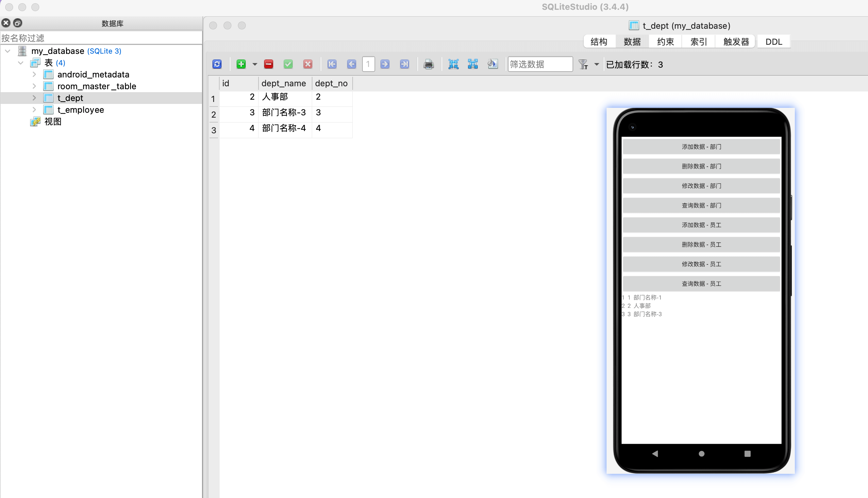The width and height of the screenshot is (868, 498).
Task: Tap 添加数据 - 部门 button on phone
Action: pos(701,147)
